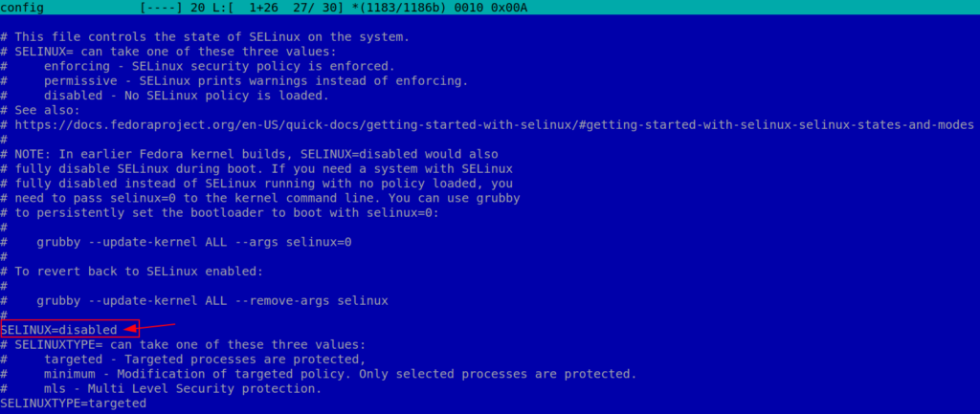This screenshot has height=414, width=980.
Task: Click the 'targeted - Targeted processes' comment line
Action: coord(204,359)
